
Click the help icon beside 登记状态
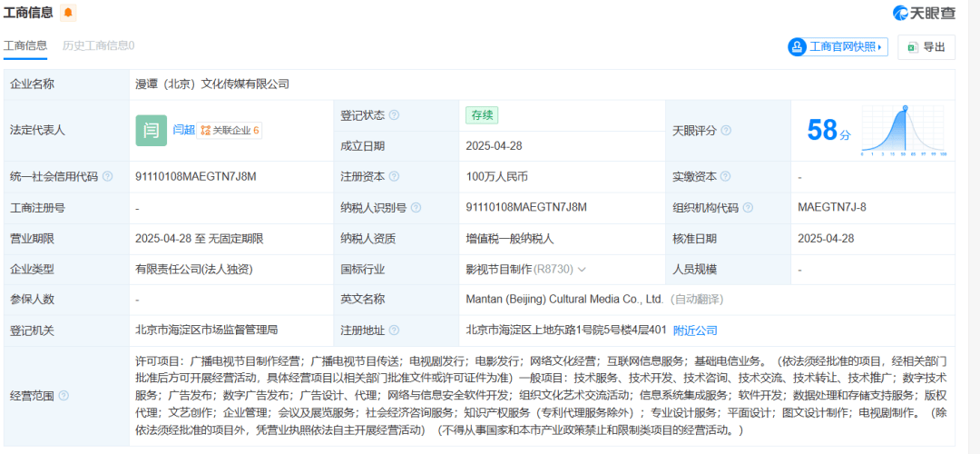(395, 115)
